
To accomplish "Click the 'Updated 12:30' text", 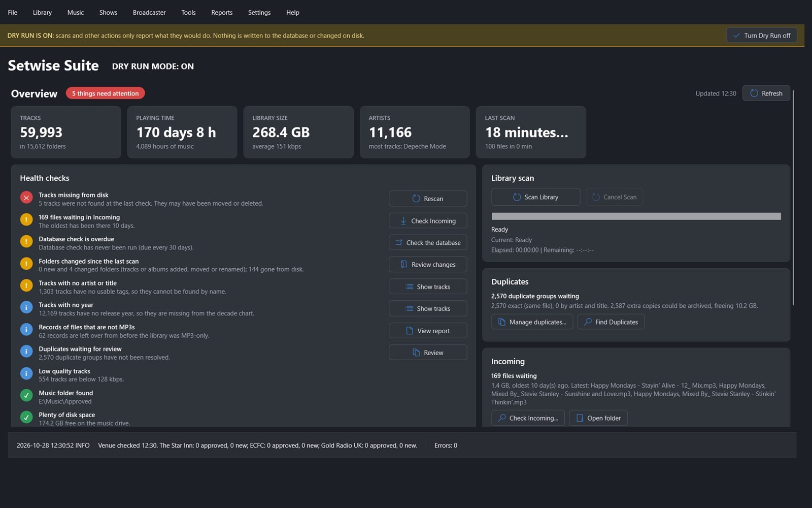I will click(x=716, y=93).
